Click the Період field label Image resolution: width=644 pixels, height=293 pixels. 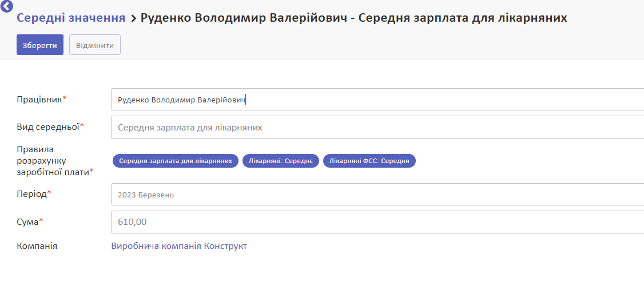[x=34, y=193]
